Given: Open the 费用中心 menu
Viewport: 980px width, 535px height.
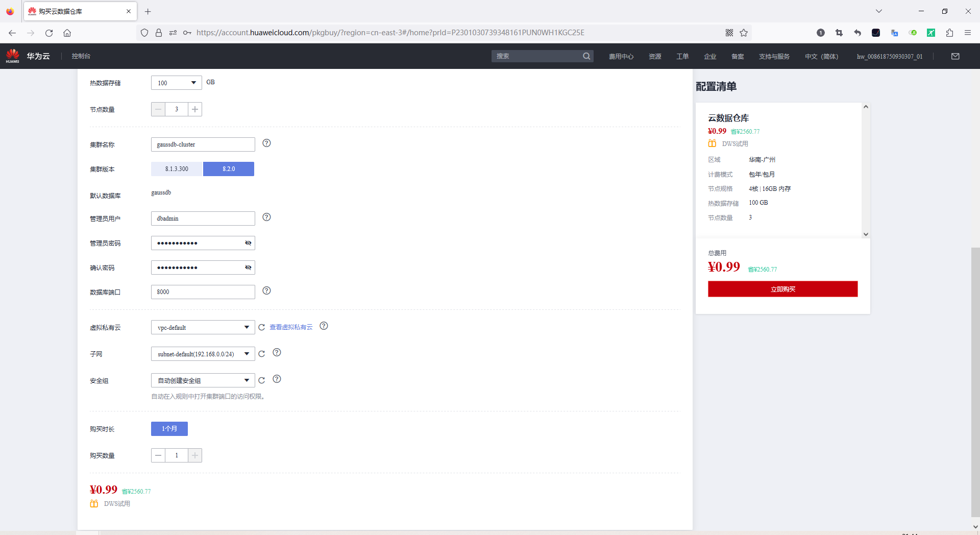Looking at the screenshot, I should click(x=621, y=56).
